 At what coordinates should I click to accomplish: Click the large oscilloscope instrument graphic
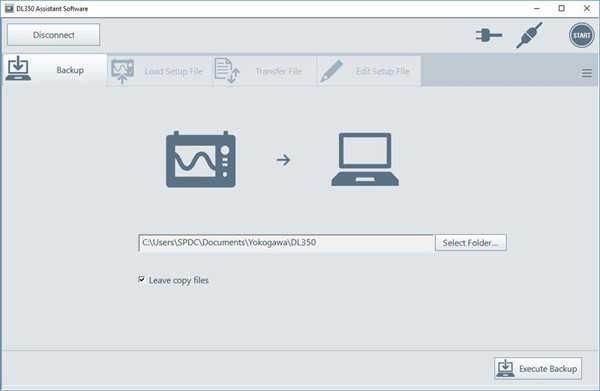(201, 159)
